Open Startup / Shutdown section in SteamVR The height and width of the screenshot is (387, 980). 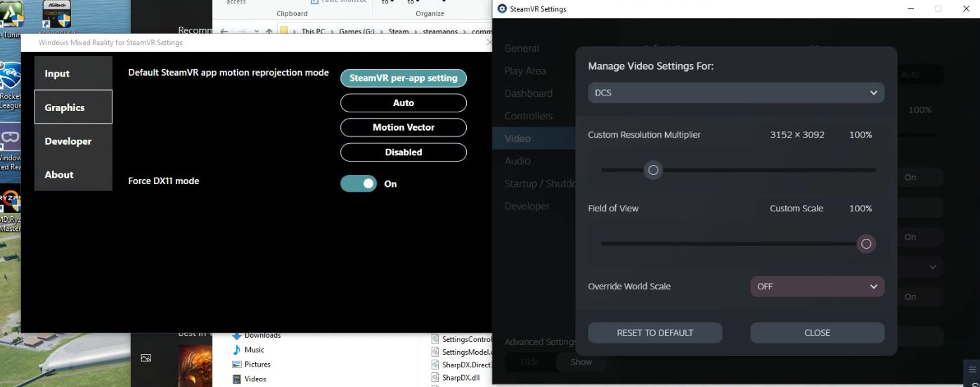[x=540, y=183]
